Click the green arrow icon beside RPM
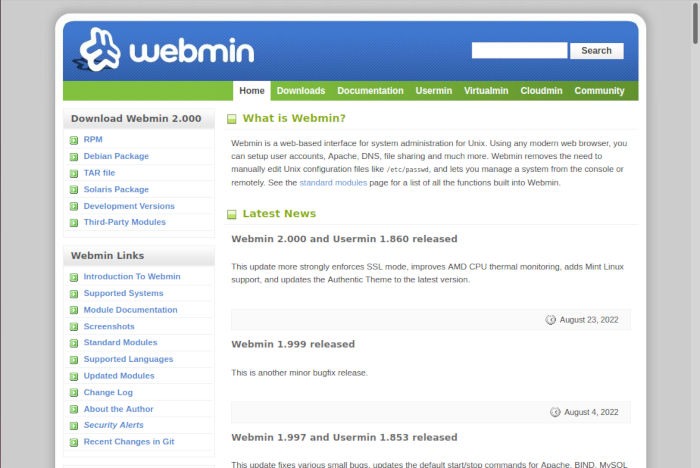Screen dimensions: 700x468 point(74,140)
